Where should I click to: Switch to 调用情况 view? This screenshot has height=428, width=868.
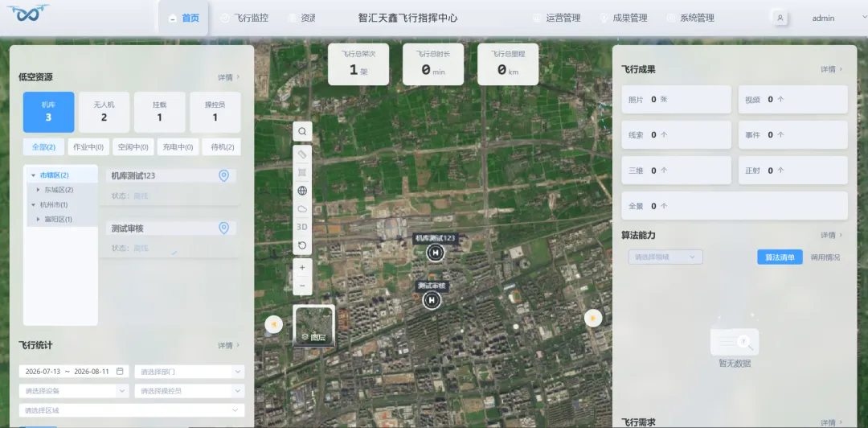tap(825, 257)
